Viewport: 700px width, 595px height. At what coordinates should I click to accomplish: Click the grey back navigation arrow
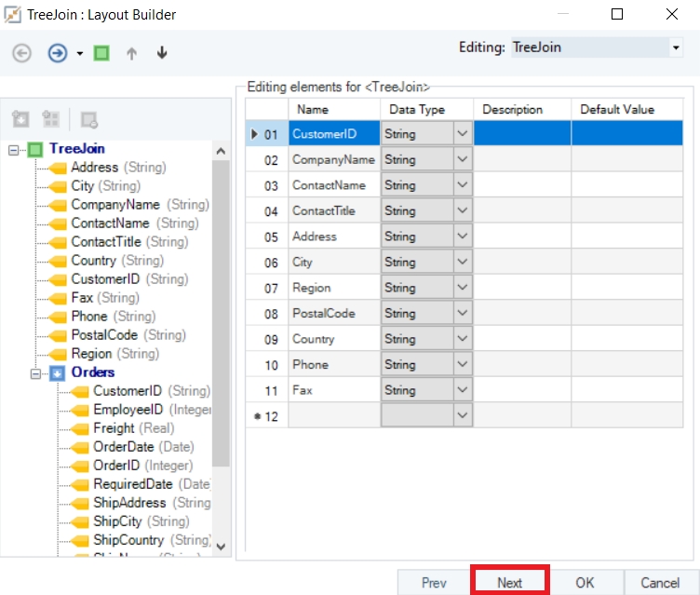click(21, 53)
